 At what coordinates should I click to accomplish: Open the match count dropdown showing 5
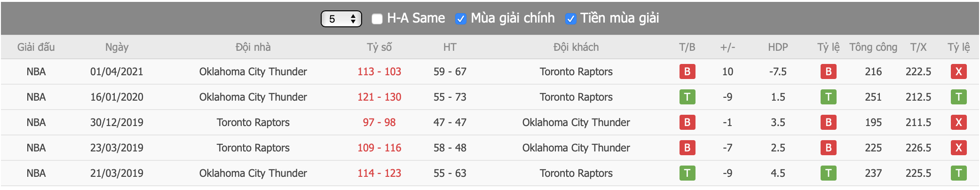tap(341, 19)
